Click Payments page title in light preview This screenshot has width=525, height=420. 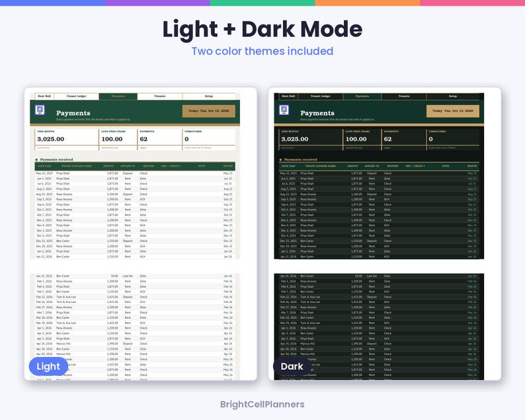[73, 113]
